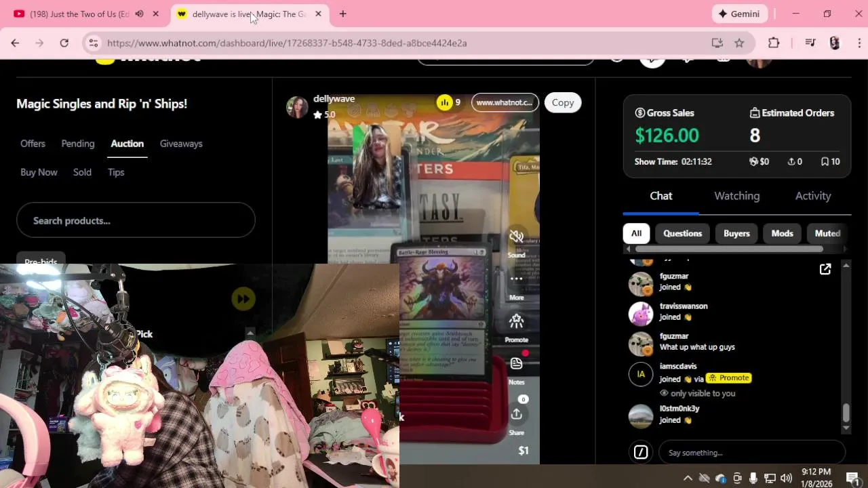Open the Offers tab
The image size is (868, 488).
(33, 144)
